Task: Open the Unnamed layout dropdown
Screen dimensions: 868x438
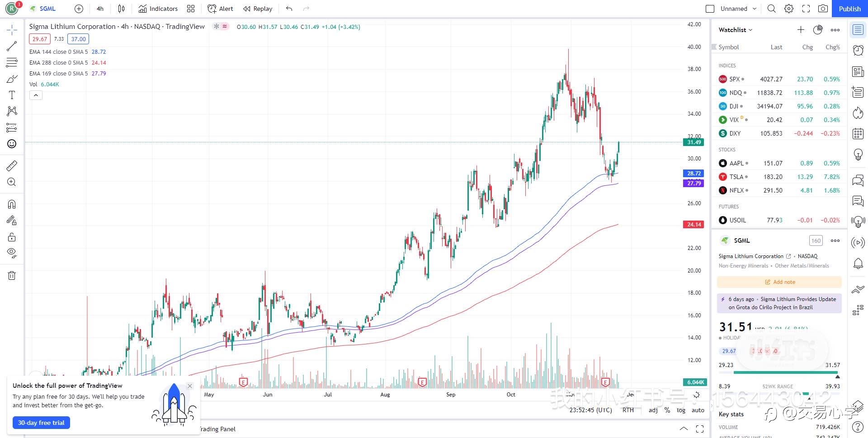Action: click(739, 9)
